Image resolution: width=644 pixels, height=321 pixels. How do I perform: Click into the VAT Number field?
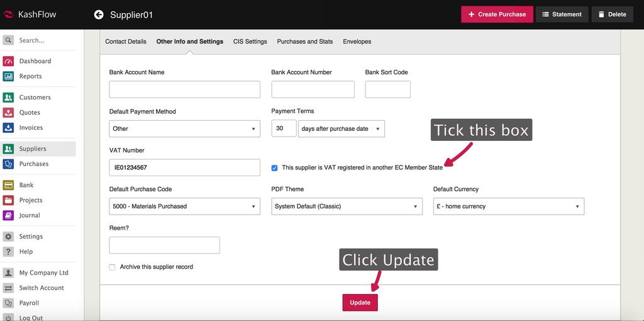click(184, 167)
